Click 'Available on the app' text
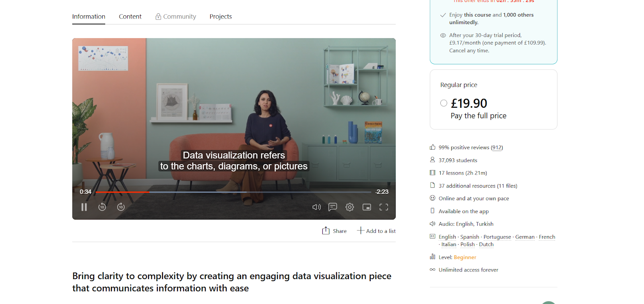The width and height of the screenshot is (644, 304). pos(464,212)
